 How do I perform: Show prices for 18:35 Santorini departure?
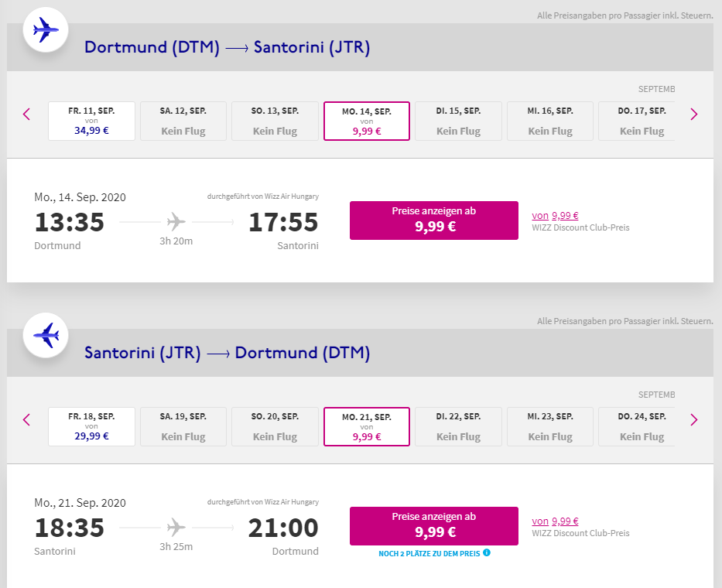434,526
